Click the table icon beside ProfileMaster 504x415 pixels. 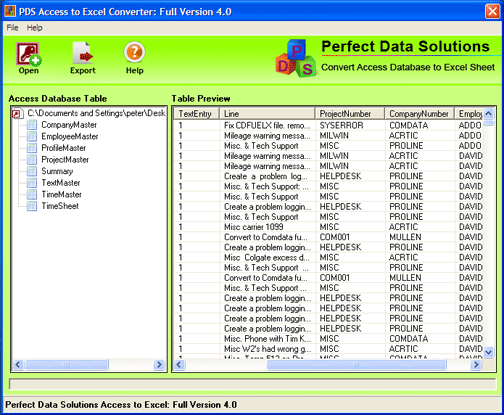pyautogui.click(x=32, y=148)
